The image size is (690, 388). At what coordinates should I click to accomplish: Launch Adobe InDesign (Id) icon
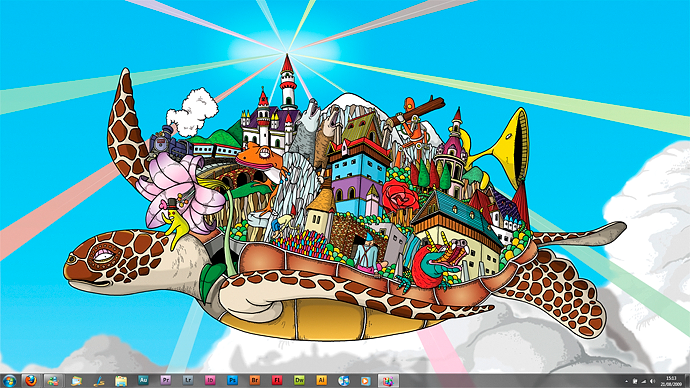pyautogui.click(x=210, y=380)
